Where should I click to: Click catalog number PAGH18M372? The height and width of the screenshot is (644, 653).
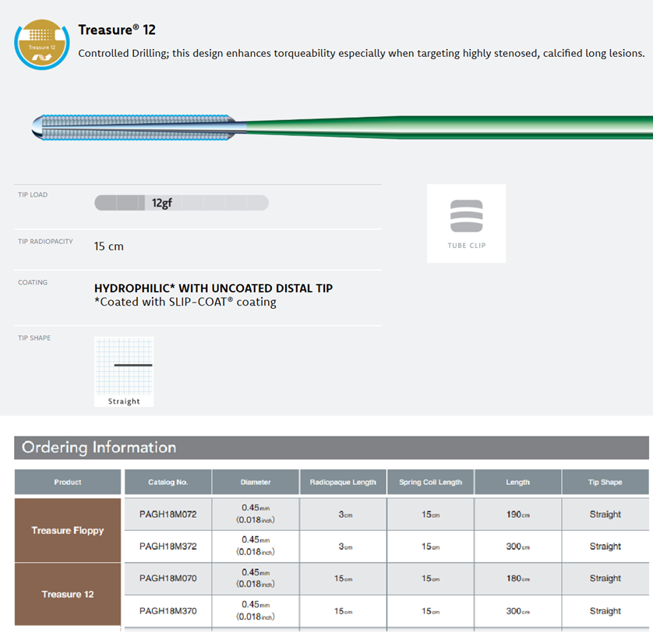tap(168, 547)
